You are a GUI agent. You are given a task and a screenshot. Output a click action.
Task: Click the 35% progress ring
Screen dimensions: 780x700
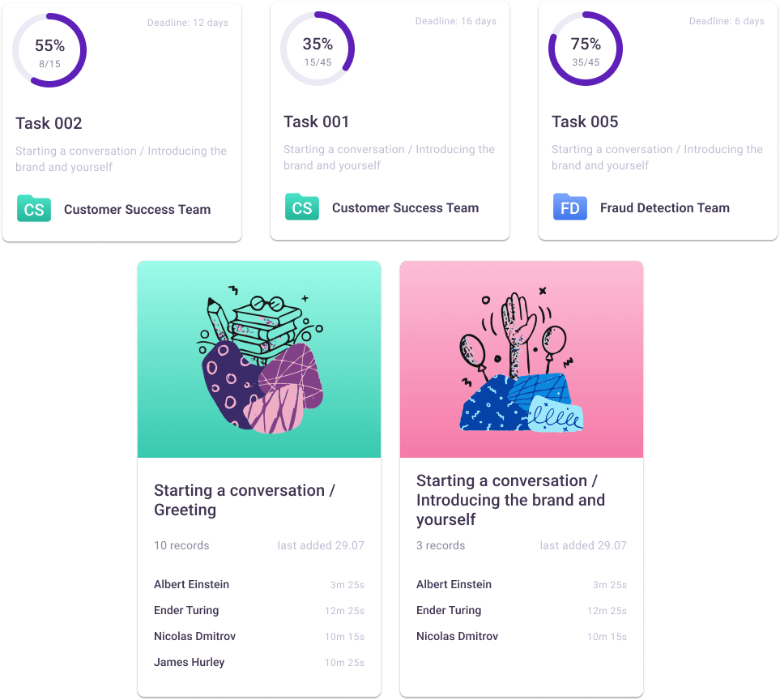click(x=318, y=49)
